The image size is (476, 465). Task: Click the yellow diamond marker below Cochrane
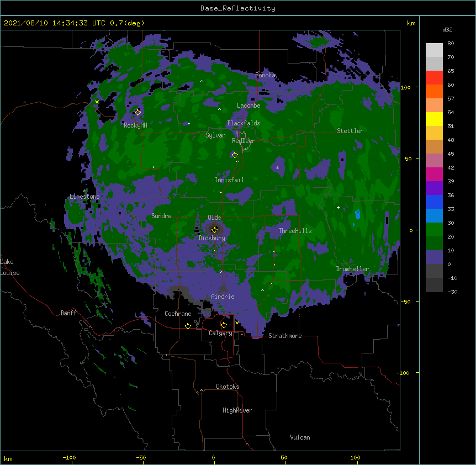(188, 326)
